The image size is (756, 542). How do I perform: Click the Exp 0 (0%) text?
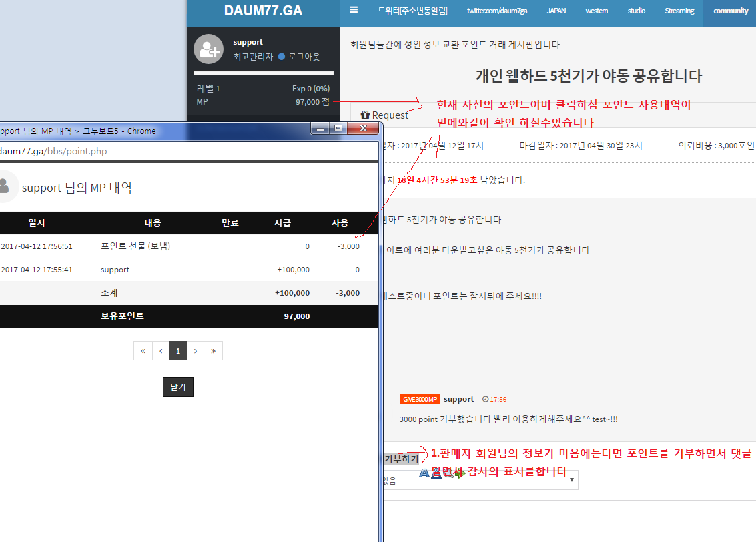pyautogui.click(x=311, y=89)
